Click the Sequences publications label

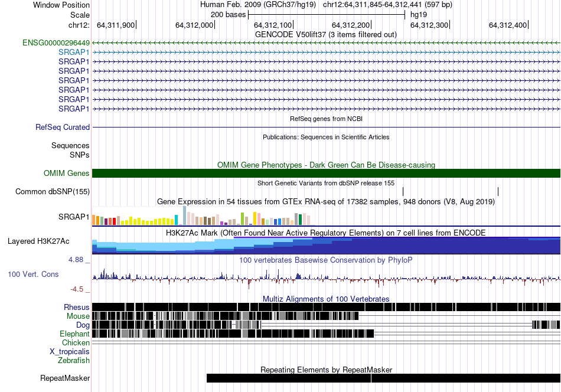(x=70, y=146)
